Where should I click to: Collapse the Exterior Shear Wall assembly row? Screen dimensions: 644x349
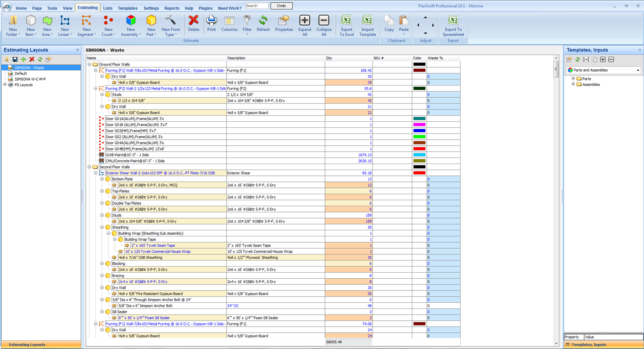click(95, 173)
